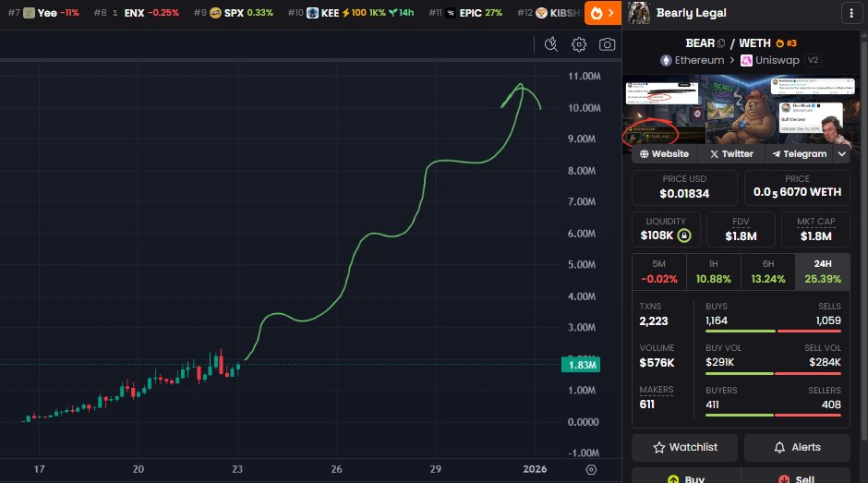Click the buy vol versus sell vol bar
868x483 pixels.
point(773,373)
